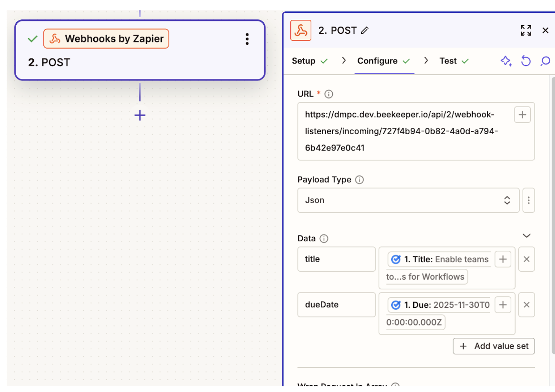This screenshot has height=392, width=555.
Task: Open the Payload Type Json dropdown
Action: (408, 200)
